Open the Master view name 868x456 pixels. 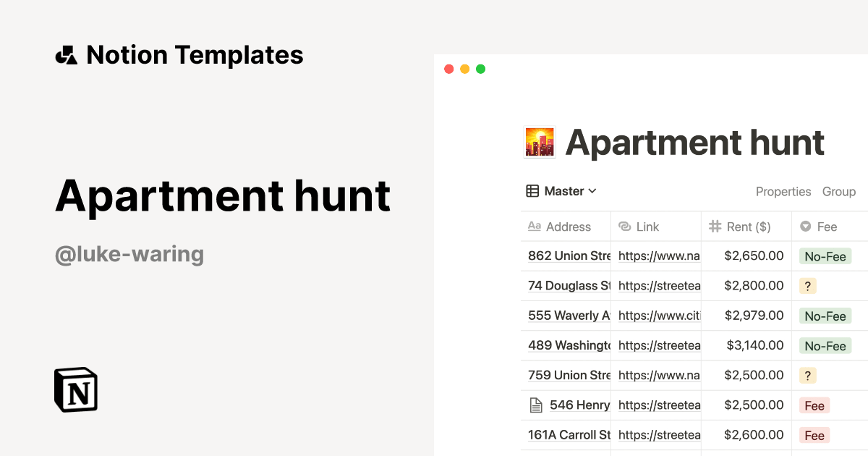coord(564,191)
